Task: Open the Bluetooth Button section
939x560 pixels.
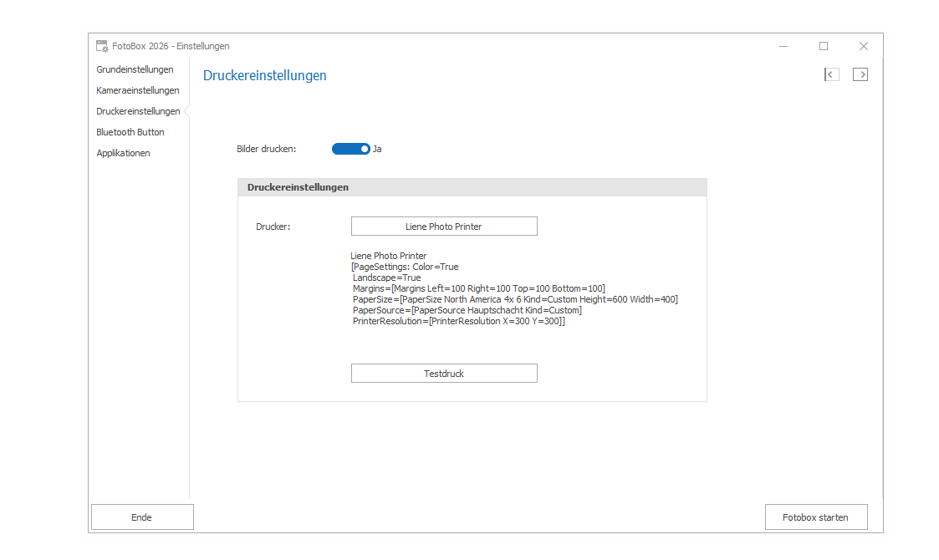Action: tap(130, 132)
